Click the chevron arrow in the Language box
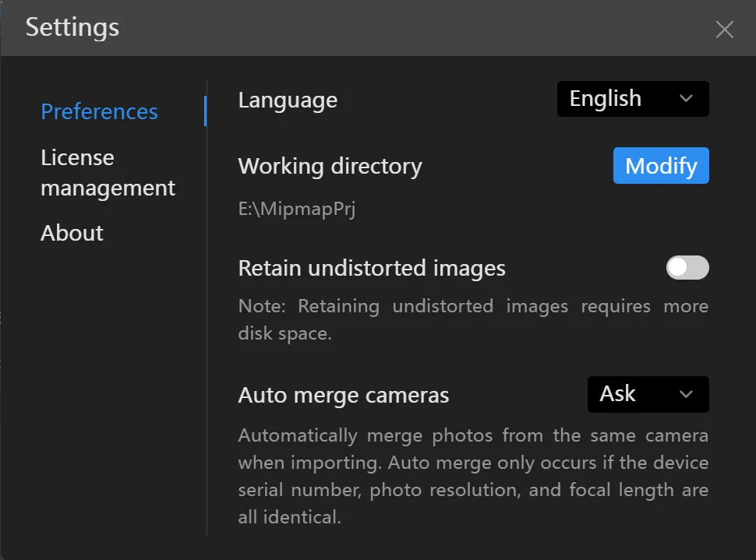Screen dimensions: 756x560 click(x=686, y=99)
